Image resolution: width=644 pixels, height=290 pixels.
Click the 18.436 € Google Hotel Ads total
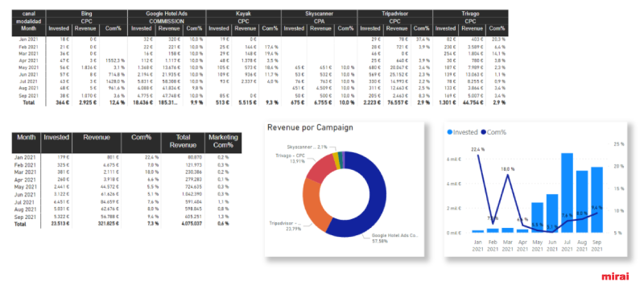pyautogui.click(x=143, y=102)
